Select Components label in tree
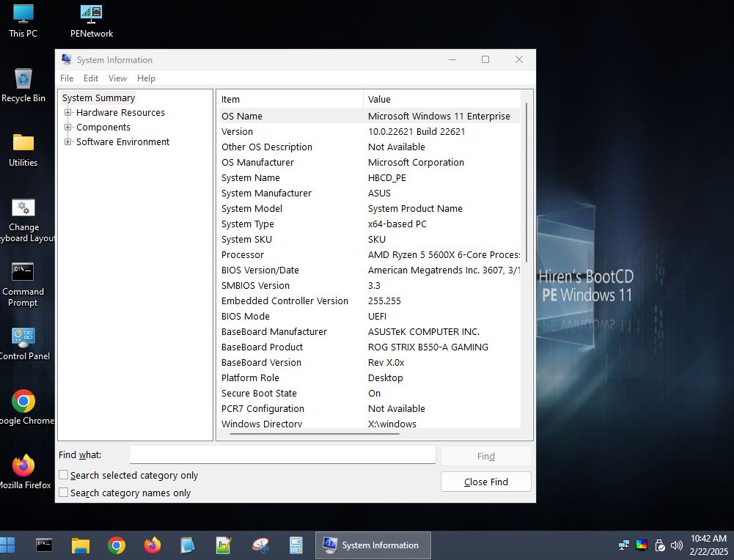Screen dimensions: 734x560 [x=103, y=128]
